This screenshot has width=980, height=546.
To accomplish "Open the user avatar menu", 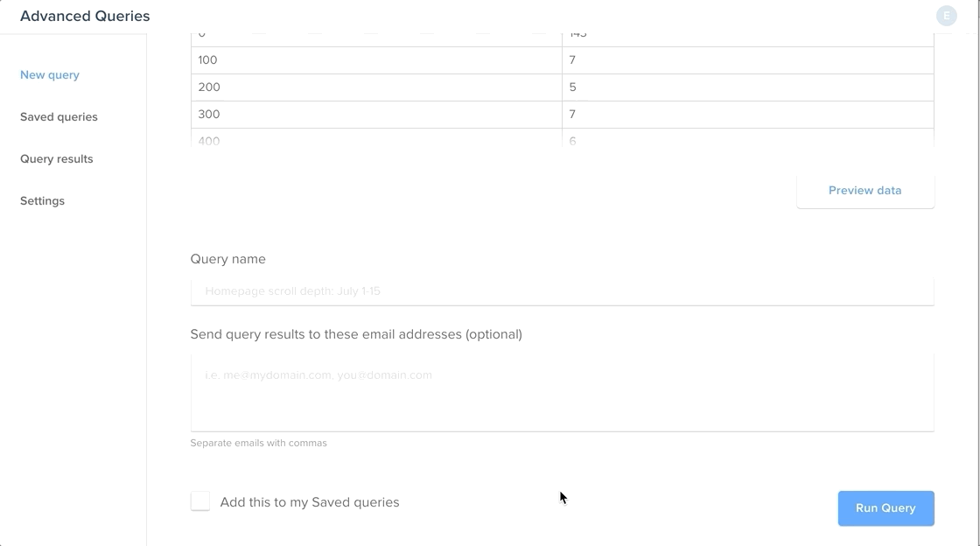I will (x=946, y=16).
